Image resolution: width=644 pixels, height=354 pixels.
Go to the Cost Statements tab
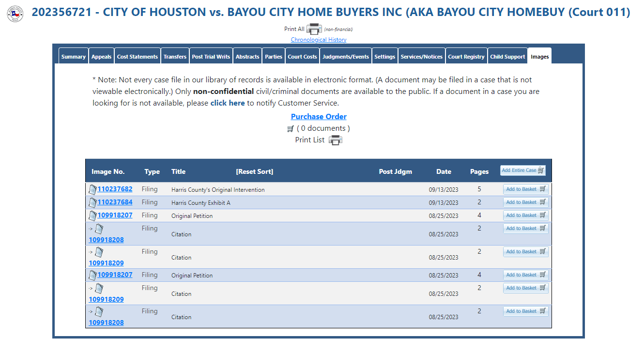click(x=138, y=57)
